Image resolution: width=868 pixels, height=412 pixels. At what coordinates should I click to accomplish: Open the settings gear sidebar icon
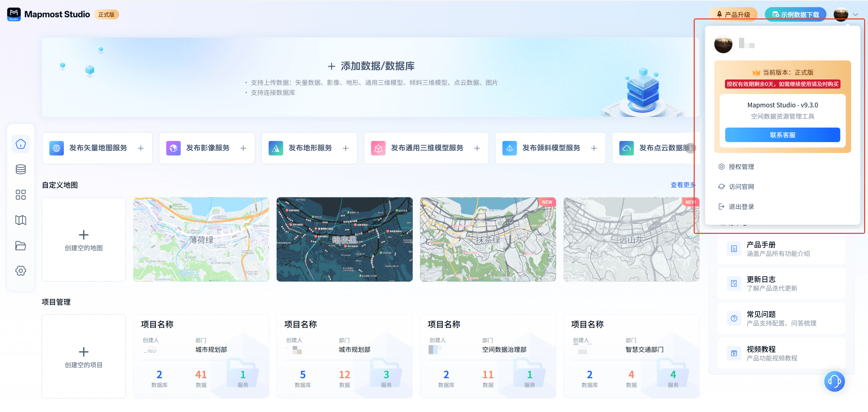click(20, 271)
